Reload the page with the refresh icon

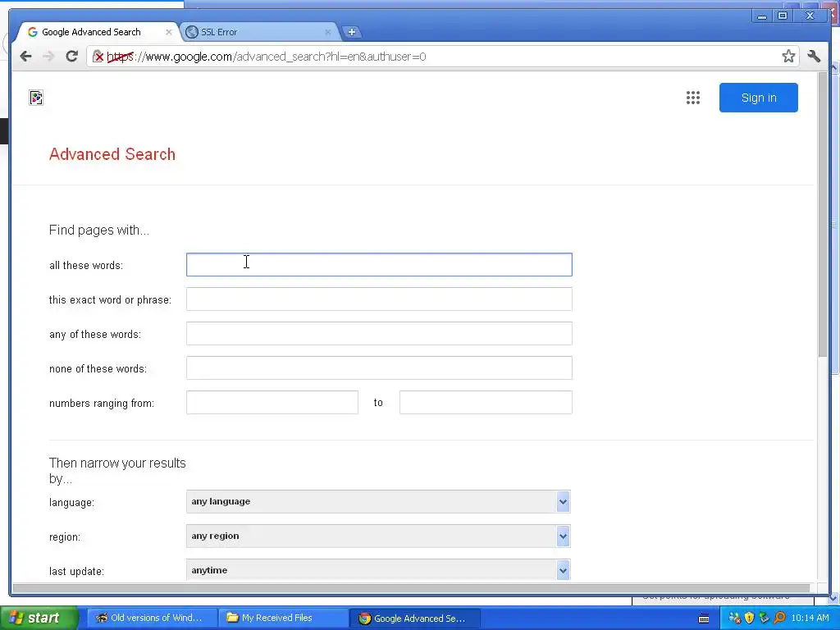pos(72,57)
